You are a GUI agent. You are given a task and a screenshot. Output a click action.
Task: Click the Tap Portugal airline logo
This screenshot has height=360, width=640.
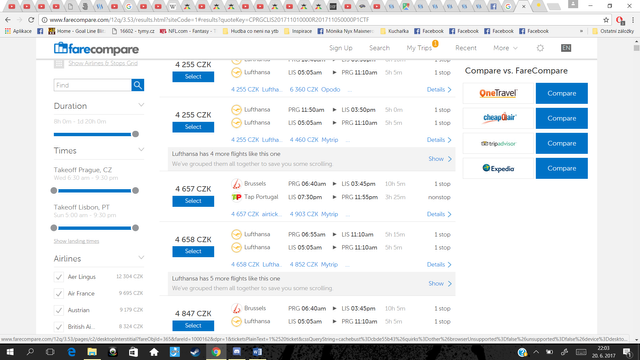point(236,197)
